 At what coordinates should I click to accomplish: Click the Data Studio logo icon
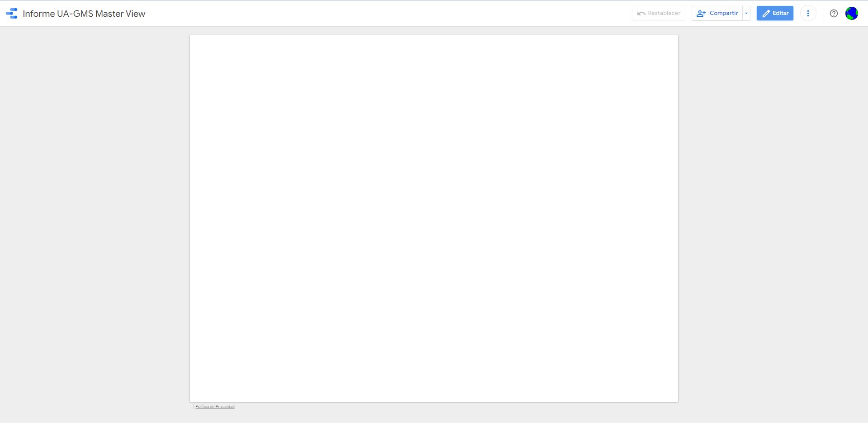coord(12,14)
